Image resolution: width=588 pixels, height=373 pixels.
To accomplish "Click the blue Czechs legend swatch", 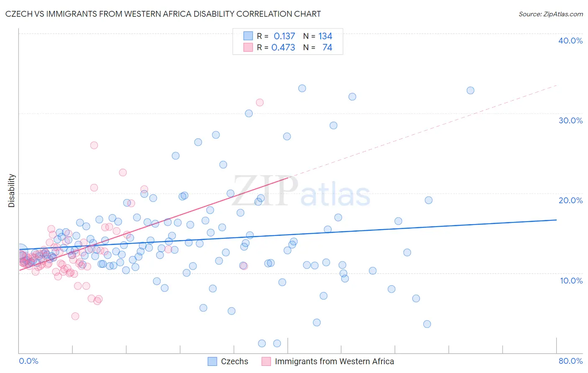I will [x=212, y=361].
